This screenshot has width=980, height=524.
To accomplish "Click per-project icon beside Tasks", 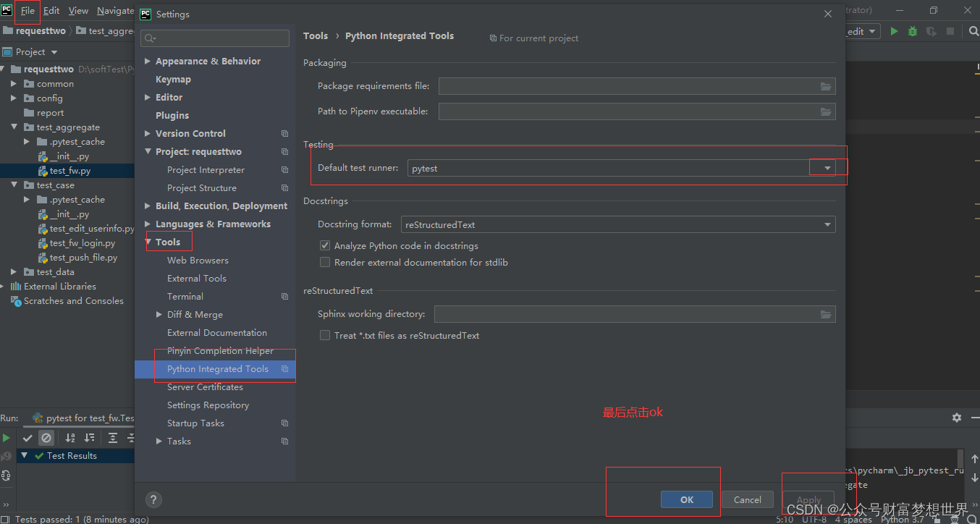I will pyautogui.click(x=284, y=441).
